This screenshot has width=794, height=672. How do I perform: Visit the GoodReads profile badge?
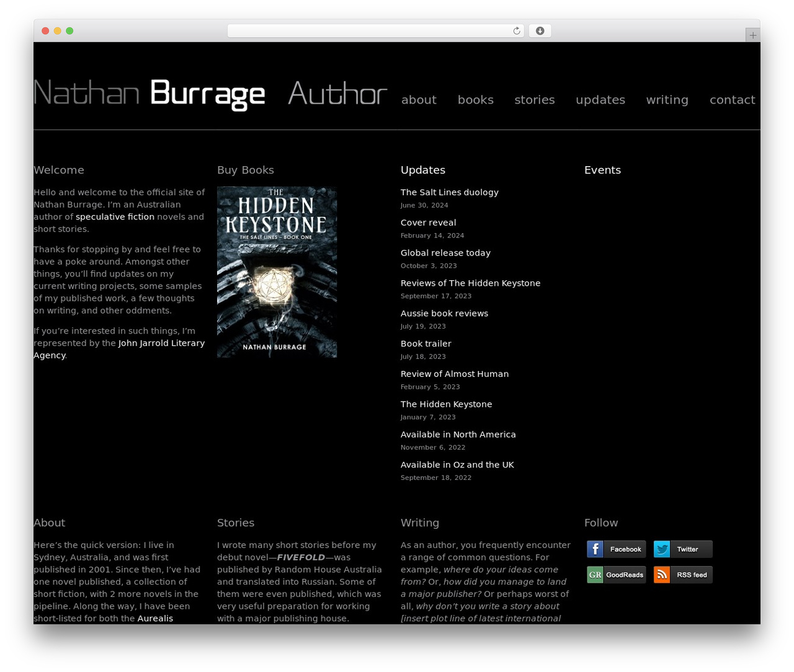[616, 575]
